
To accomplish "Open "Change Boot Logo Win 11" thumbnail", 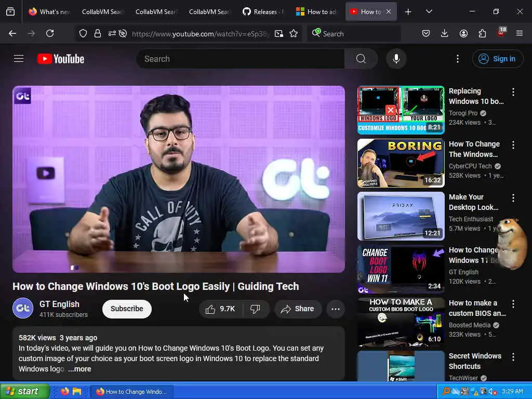I will coord(401,269).
